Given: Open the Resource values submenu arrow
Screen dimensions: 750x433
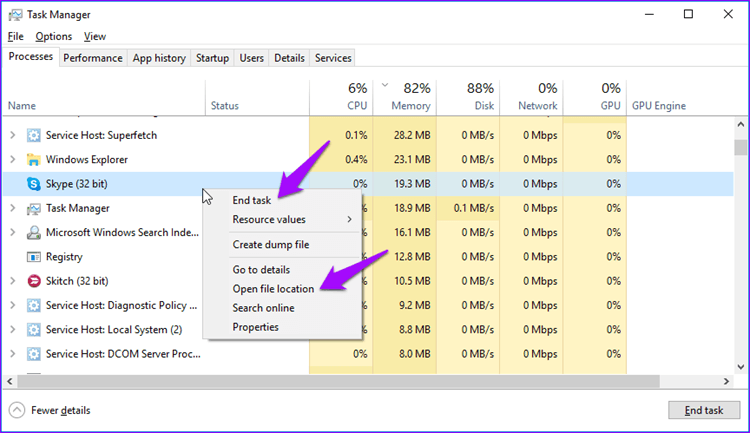Looking at the screenshot, I should pyautogui.click(x=350, y=220).
